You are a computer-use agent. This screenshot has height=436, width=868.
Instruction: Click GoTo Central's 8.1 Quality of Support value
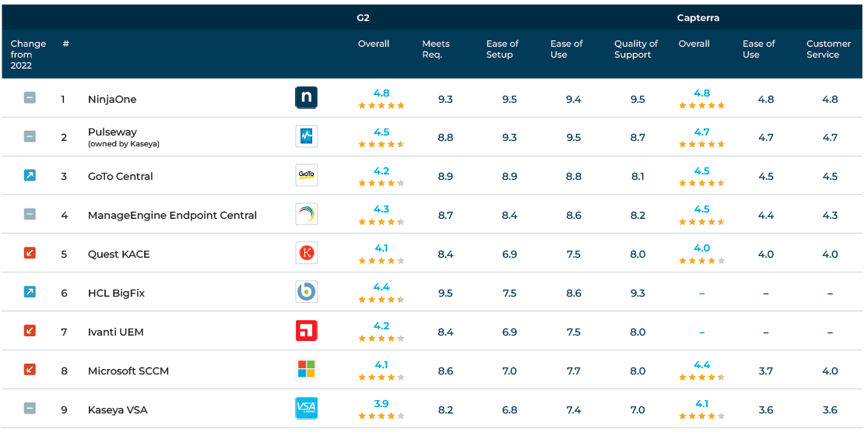(x=638, y=177)
